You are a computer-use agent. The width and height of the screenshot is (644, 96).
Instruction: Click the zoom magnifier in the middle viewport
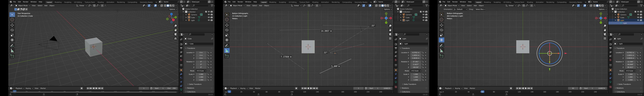[390, 26]
